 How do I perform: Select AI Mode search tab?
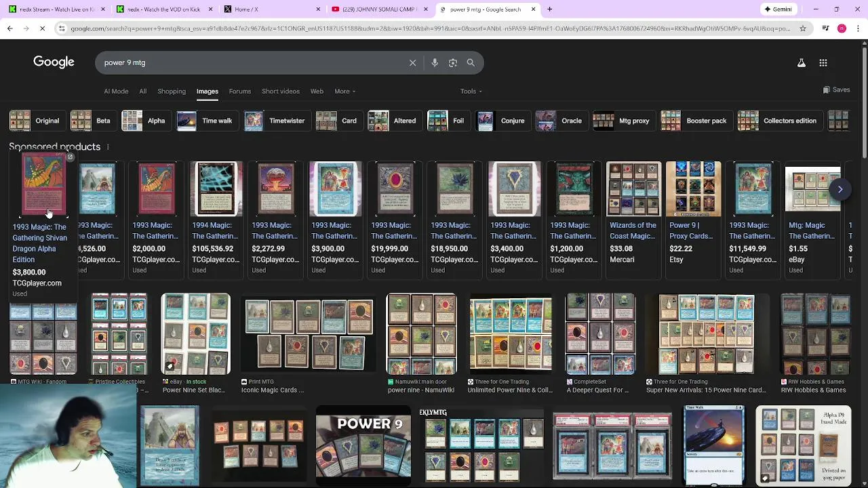pyautogui.click(x=116, y=91)
